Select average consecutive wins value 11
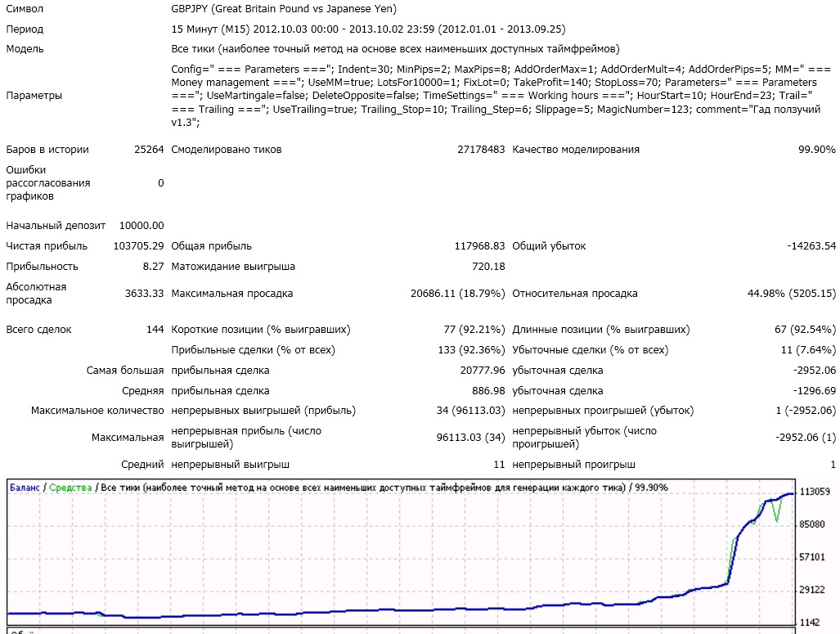 (499, 465)
